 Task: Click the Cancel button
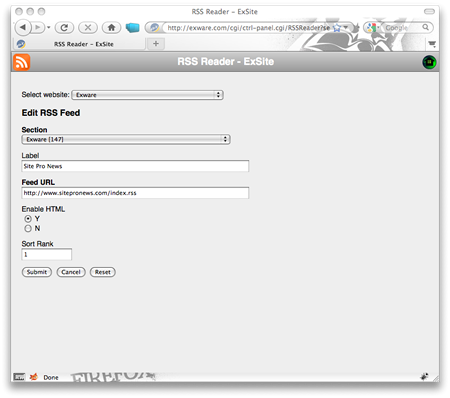pyautogui.click(x=71, y=272)
